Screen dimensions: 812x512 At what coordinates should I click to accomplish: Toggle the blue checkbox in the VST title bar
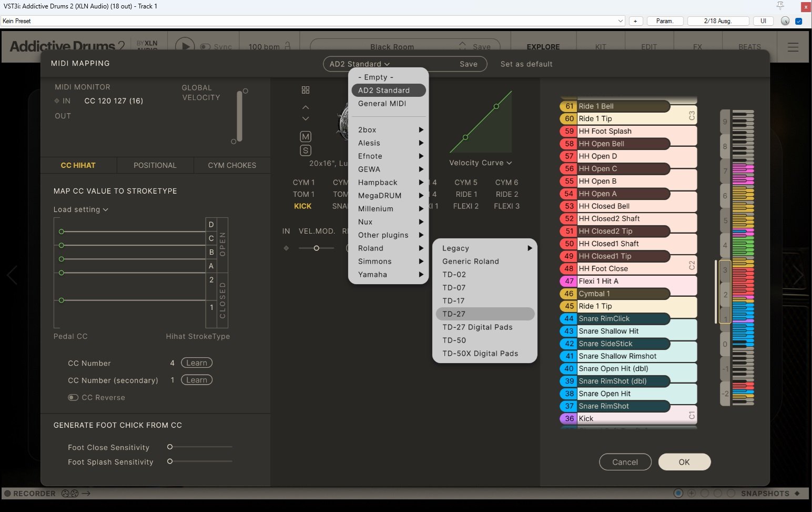click(798, 21)
